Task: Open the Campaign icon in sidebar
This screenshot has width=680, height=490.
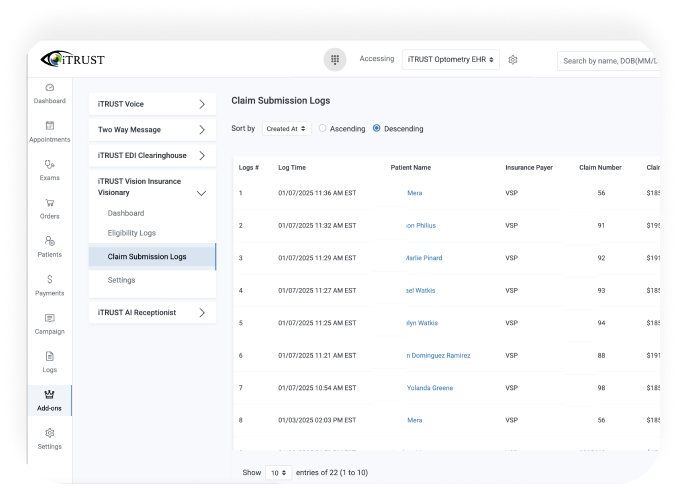Action: coord(49,318)
